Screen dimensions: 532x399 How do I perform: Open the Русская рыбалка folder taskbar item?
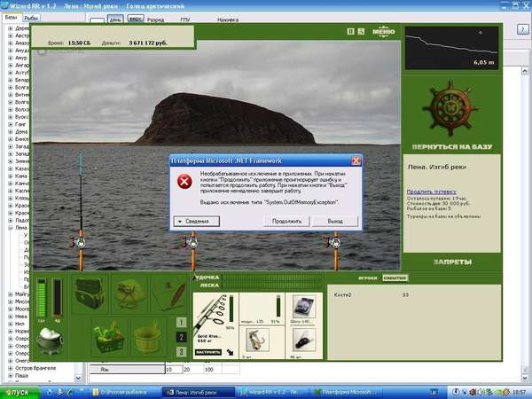click(124, 392)
